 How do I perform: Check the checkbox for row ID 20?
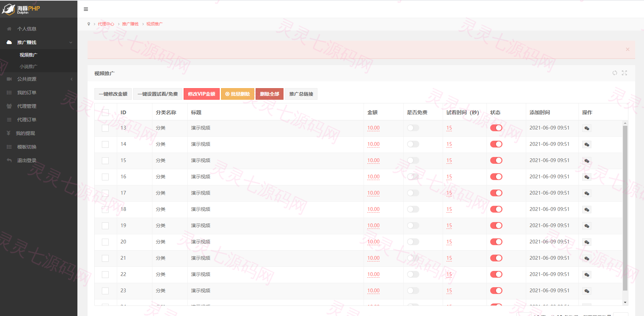click(x=105, y=242)
